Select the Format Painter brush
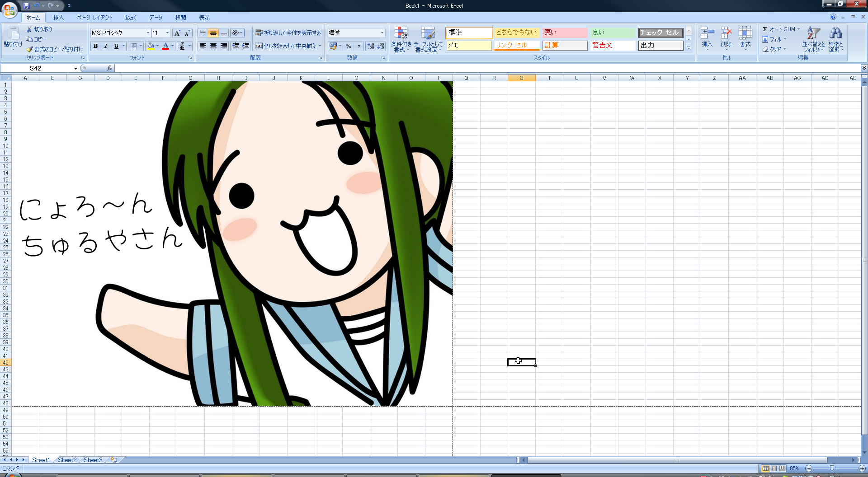This screenshot has width=868, height=477. click(x=29, y=49)
